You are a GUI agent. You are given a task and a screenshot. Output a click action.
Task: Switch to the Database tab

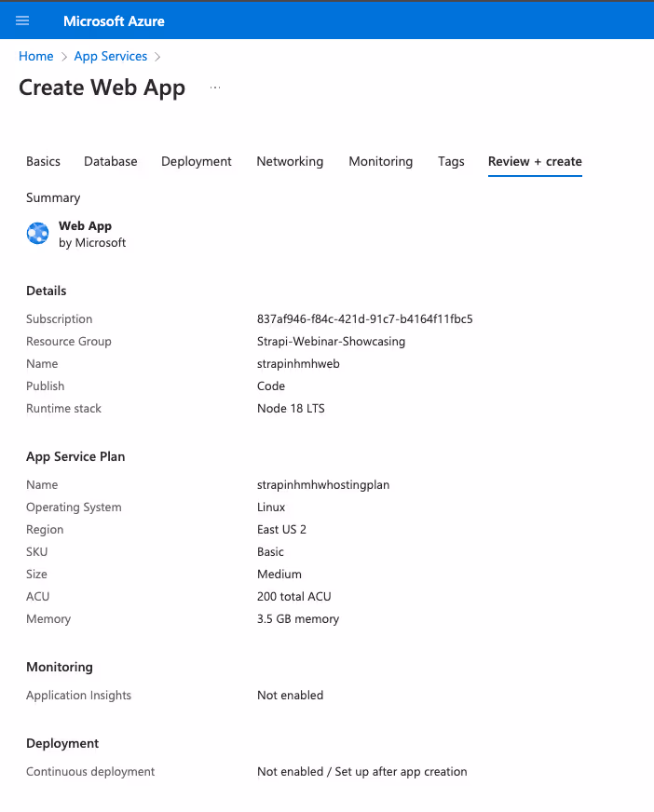(110, 162)
